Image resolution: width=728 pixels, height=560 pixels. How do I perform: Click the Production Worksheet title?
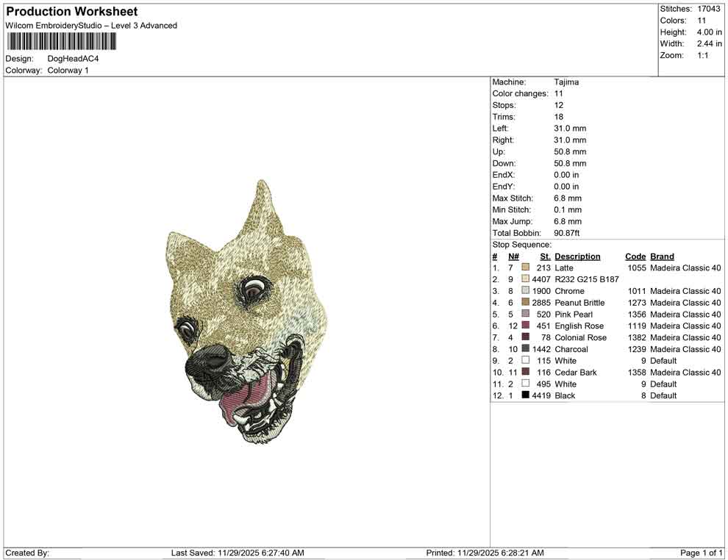click(71, 11)
